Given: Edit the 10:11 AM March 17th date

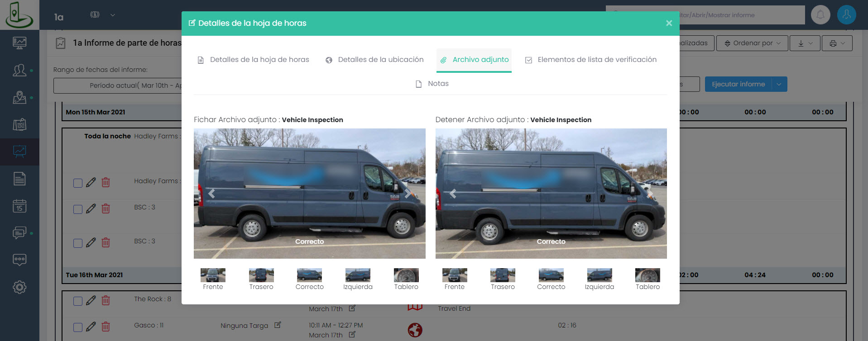Looking at the screenshot, I should 352,335.
